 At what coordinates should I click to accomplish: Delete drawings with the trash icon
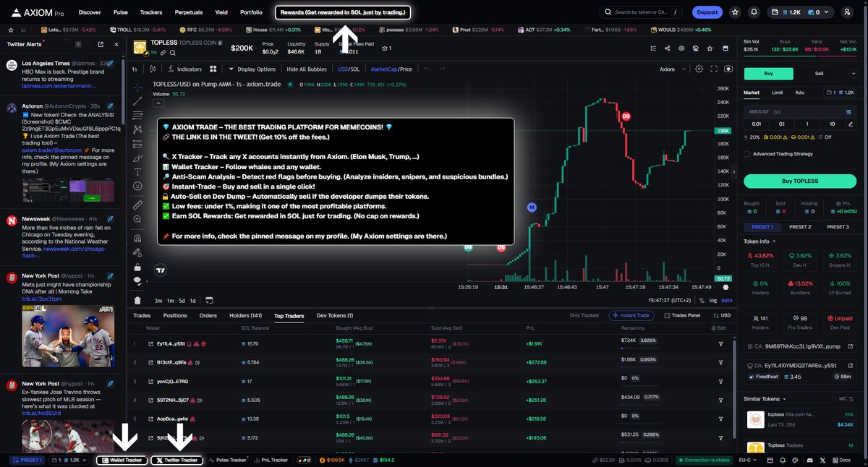[137, 300]
